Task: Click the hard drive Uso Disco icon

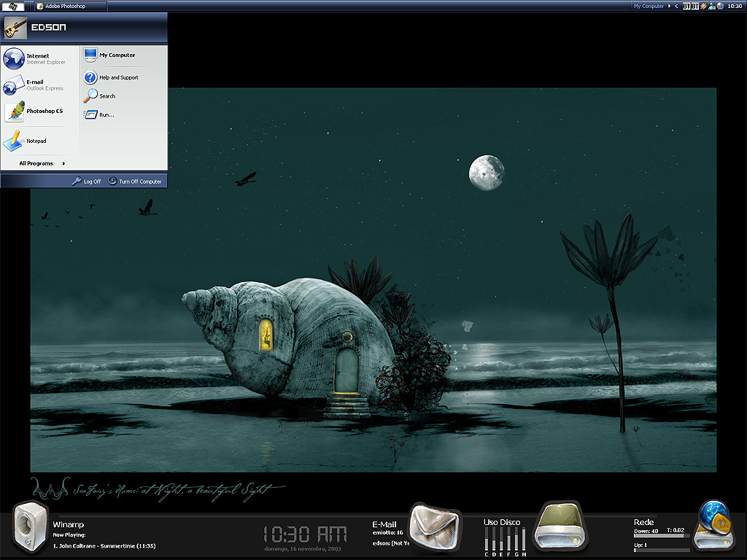Action: click(560, 526)
